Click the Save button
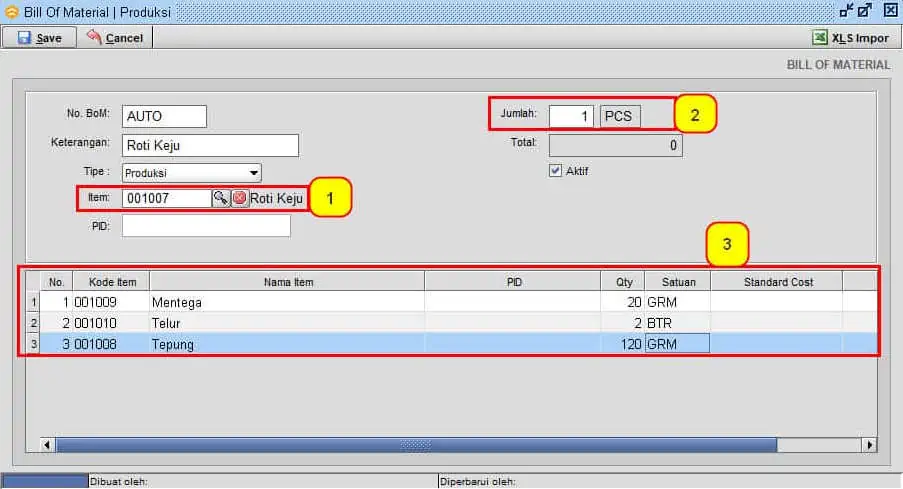The width and height of the screenshot is (903, 489). pos(39,38)
